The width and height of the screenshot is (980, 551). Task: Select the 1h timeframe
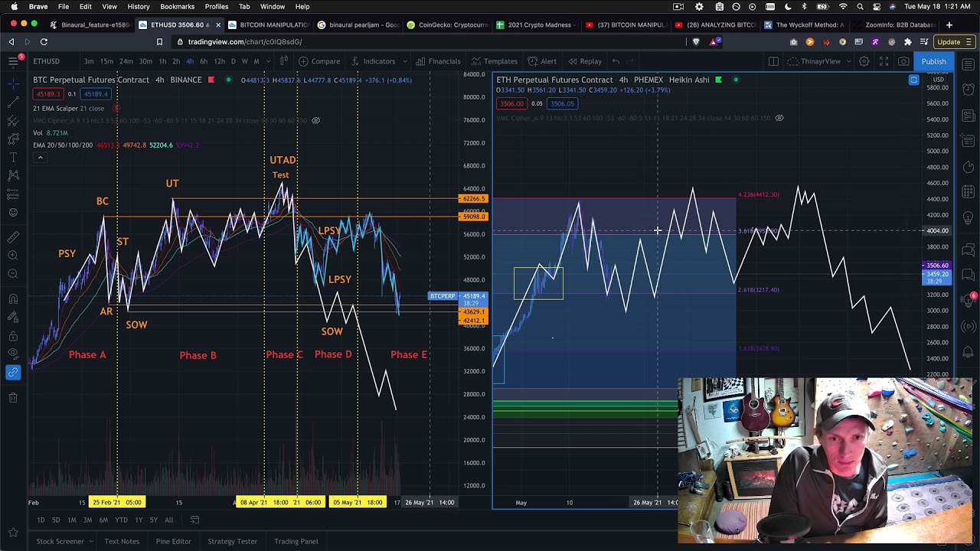click(162, 61)
